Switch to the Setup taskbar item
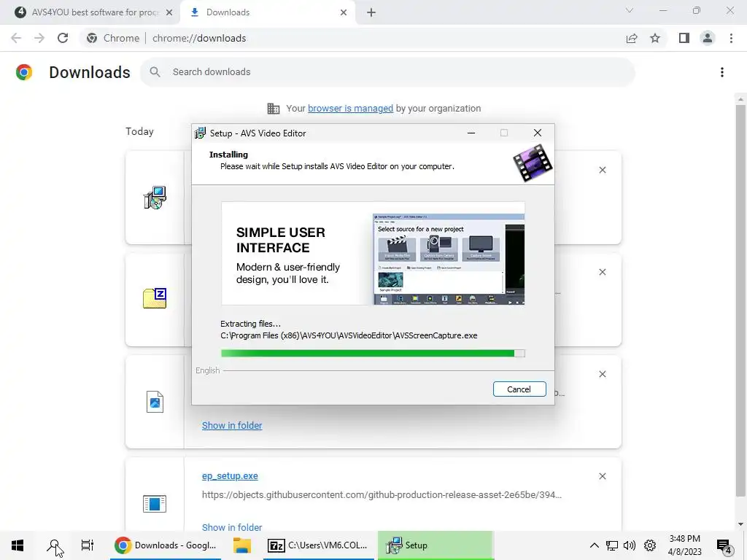The image size is (747, 560). coord(436,545)
